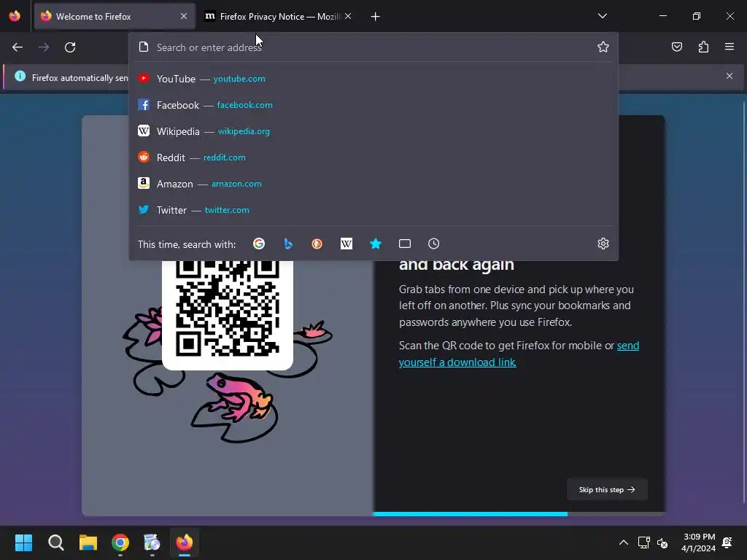This screenshot has height=560, width=747.
Task: Open the taskbar clock and date
Action: 698,542
